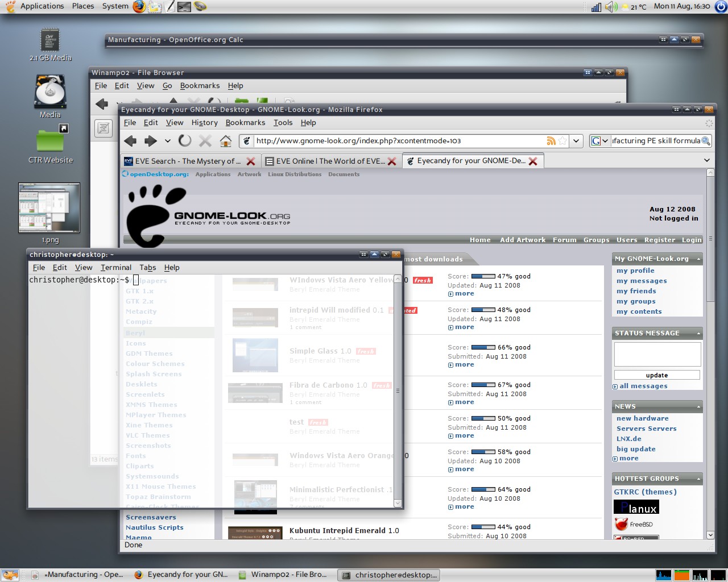This screenshot has width=728, height=582.
Task: Click Forum in the site navigation
Action: 565,240
